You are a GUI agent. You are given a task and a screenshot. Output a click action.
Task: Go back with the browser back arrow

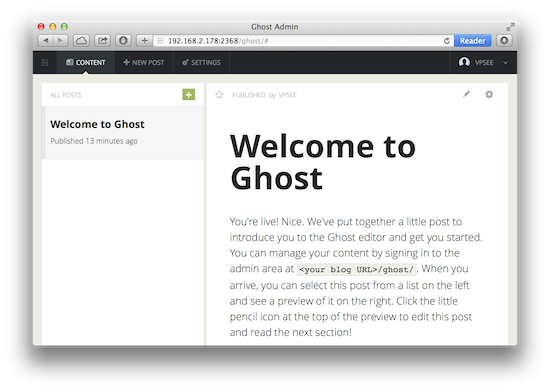click(46, 41)
